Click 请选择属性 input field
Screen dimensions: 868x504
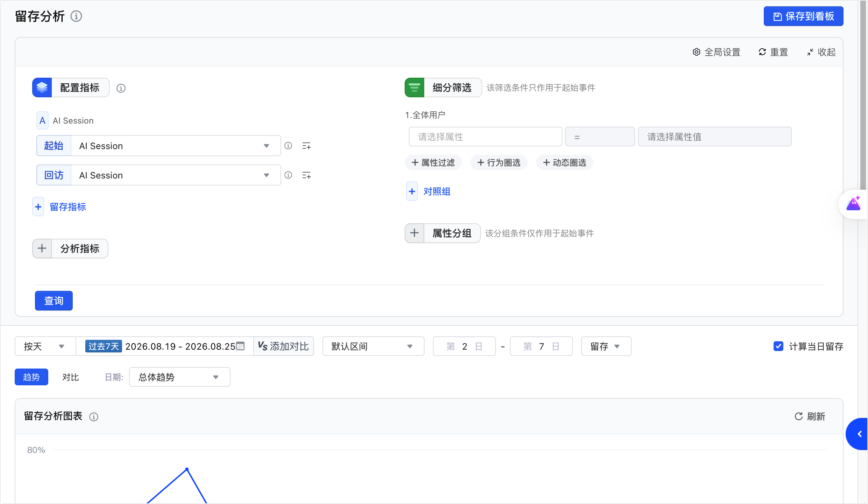(485, 136)
